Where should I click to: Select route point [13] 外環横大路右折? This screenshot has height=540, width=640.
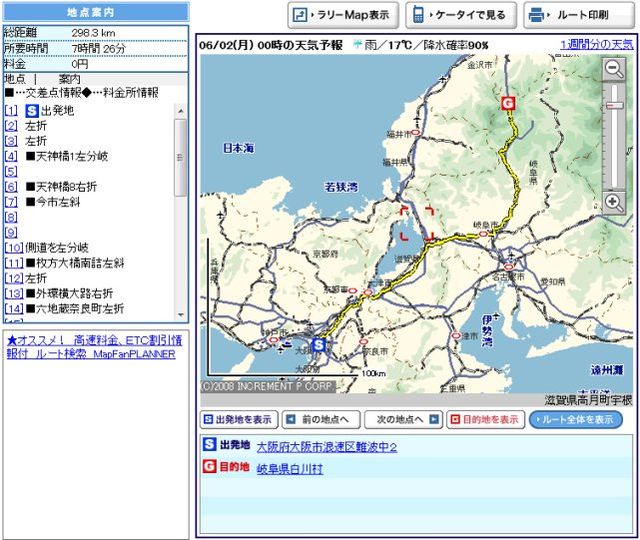pos(14,293)
